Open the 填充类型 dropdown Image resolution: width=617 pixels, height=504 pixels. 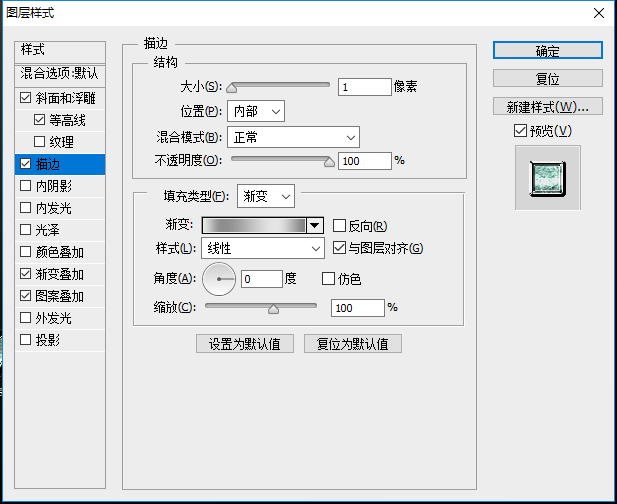point(265,196)
